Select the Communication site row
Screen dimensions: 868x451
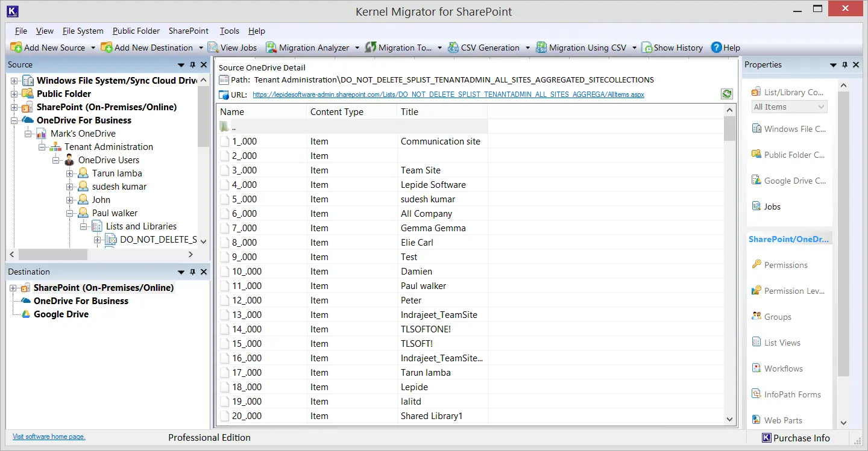(x=441, y=141)
